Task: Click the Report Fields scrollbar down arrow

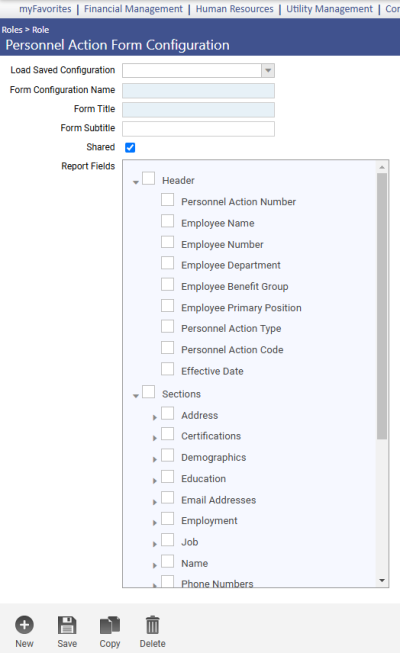Action: 382,580
